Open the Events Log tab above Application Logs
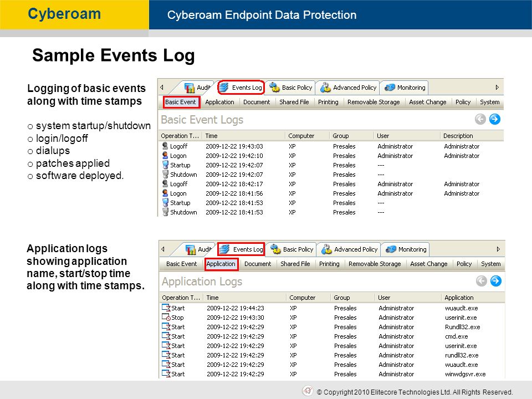This screenshot has height=399, width=532. coord(242,249)
